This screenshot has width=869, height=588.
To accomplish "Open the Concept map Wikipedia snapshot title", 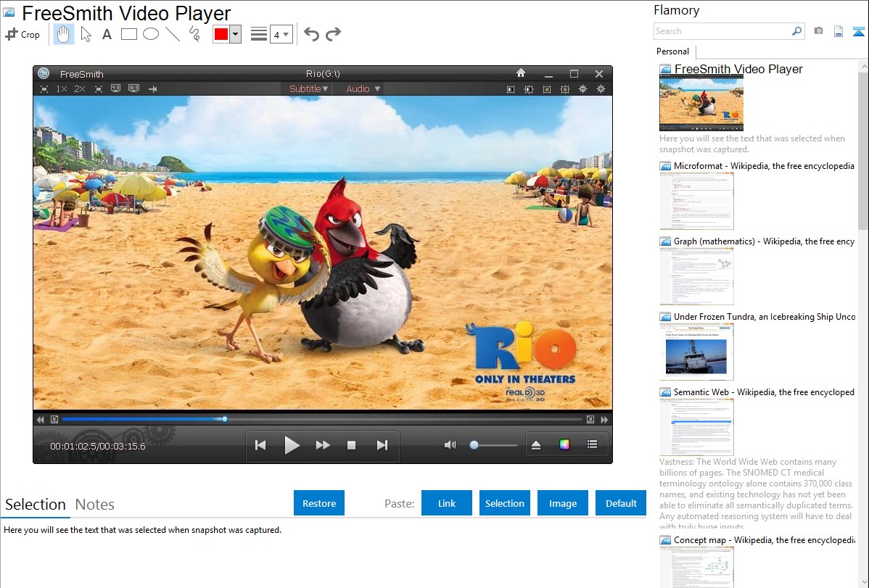I will (x=764, y=539).
